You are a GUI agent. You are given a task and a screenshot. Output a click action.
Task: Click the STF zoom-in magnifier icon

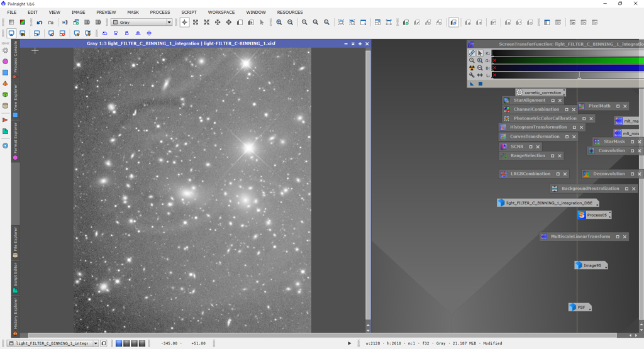[480, 60]
